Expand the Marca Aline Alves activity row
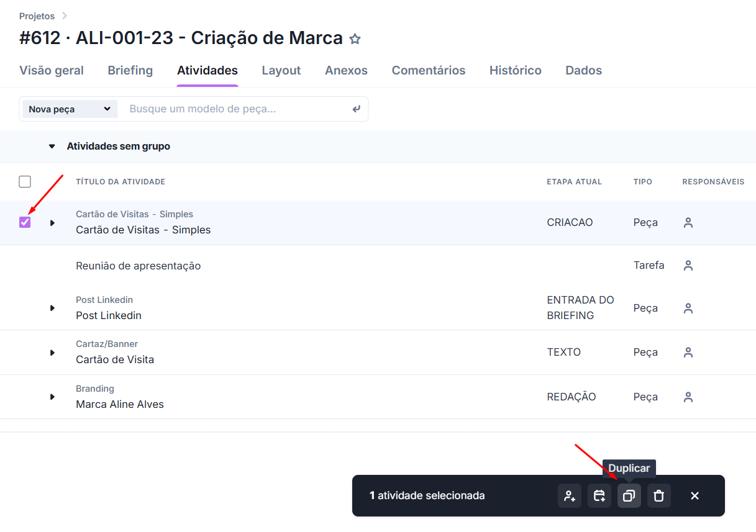The width and height of the screenshot is (756, 532). pyautogui.click(x=52, y=397)
